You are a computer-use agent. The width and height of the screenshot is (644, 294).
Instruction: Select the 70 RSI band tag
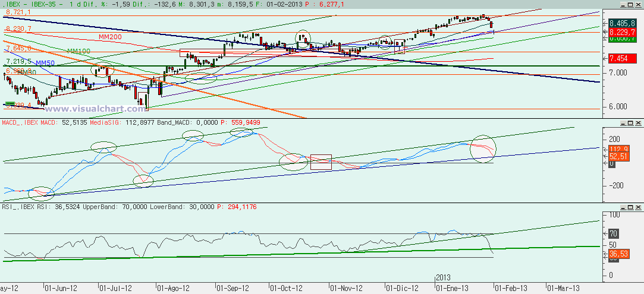pos(614,234)
